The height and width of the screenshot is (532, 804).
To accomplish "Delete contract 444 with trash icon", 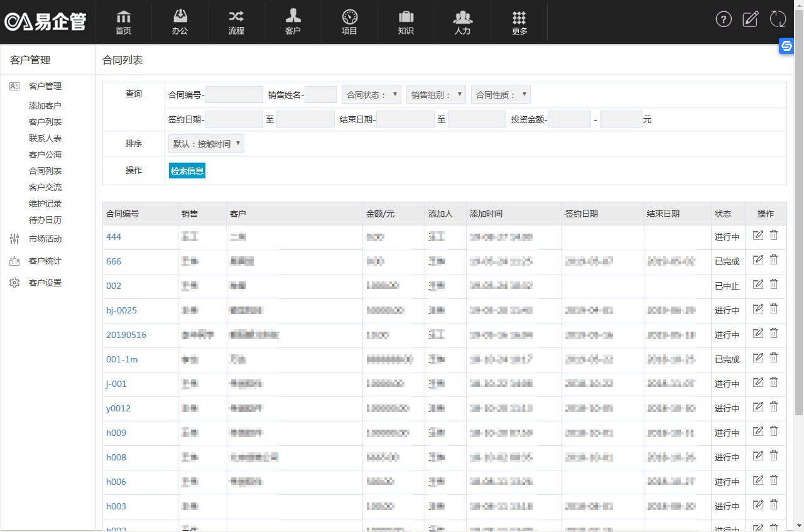I will coord(774,235).
